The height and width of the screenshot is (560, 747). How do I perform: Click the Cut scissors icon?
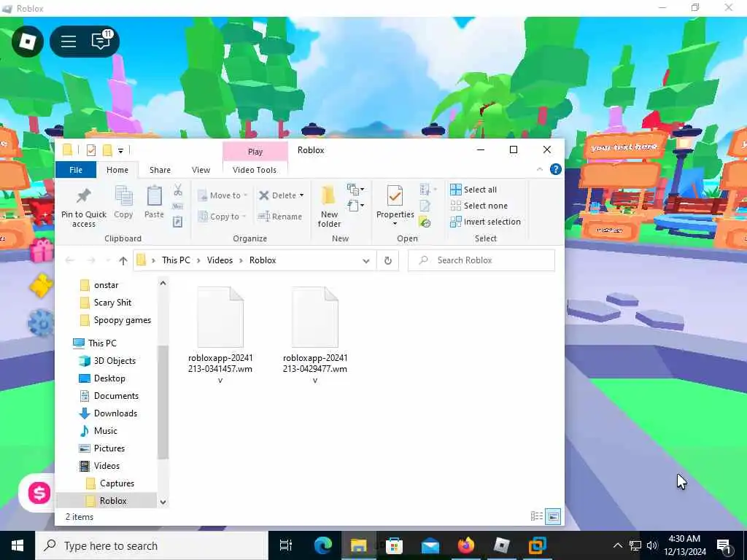[x=178, y=190]
